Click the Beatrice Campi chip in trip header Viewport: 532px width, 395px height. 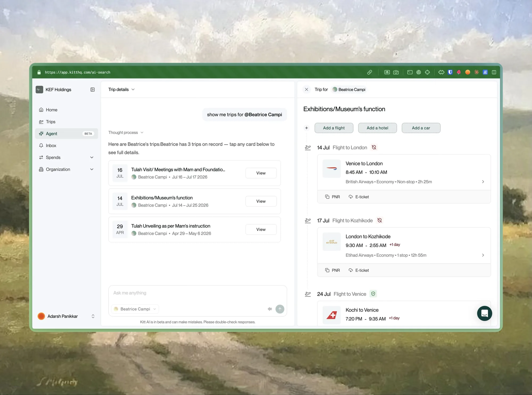349,90
